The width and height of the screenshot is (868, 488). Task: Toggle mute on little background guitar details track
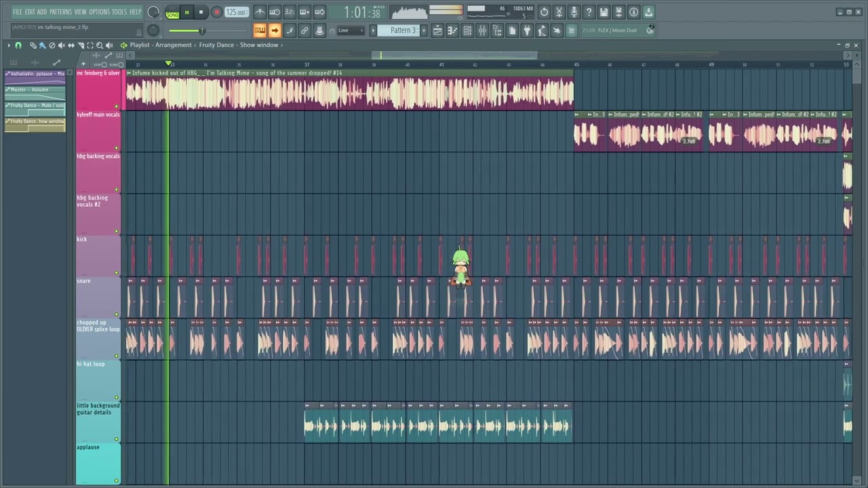(x=117, y=439)
